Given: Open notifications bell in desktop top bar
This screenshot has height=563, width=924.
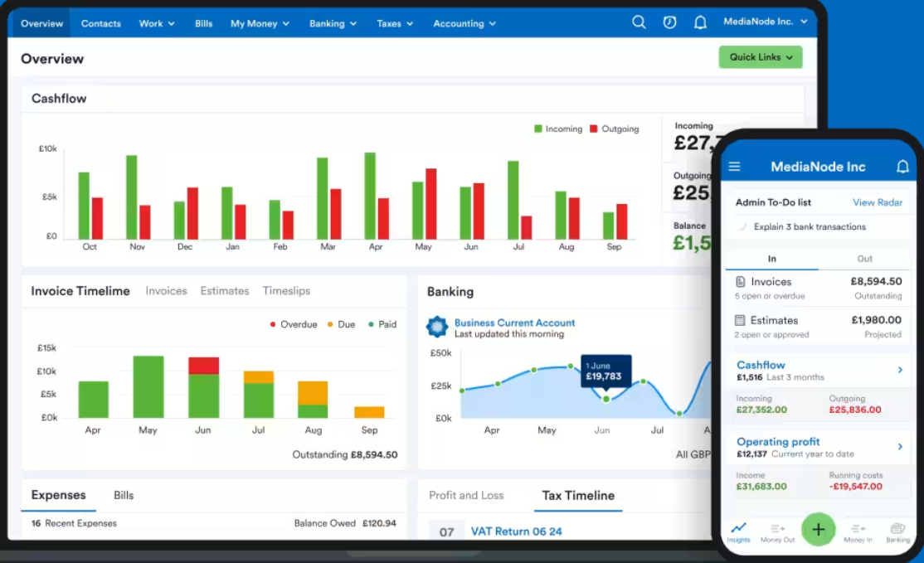Looking at the screenshot, I should pos(700,23).
